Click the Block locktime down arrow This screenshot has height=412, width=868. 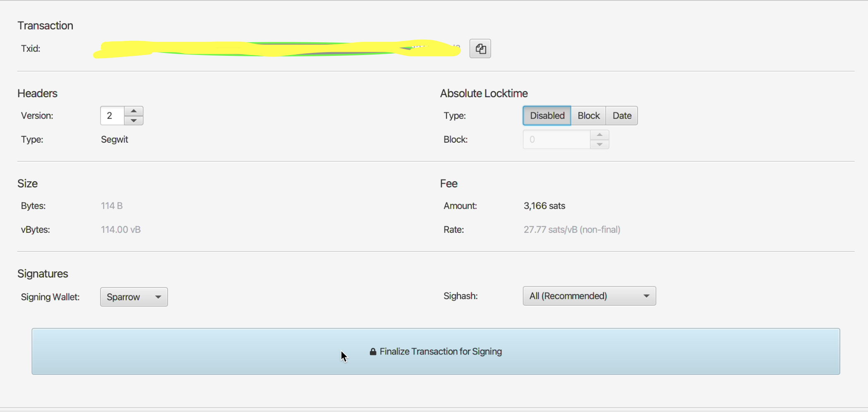pyautogui.click(x=599, y=144)
